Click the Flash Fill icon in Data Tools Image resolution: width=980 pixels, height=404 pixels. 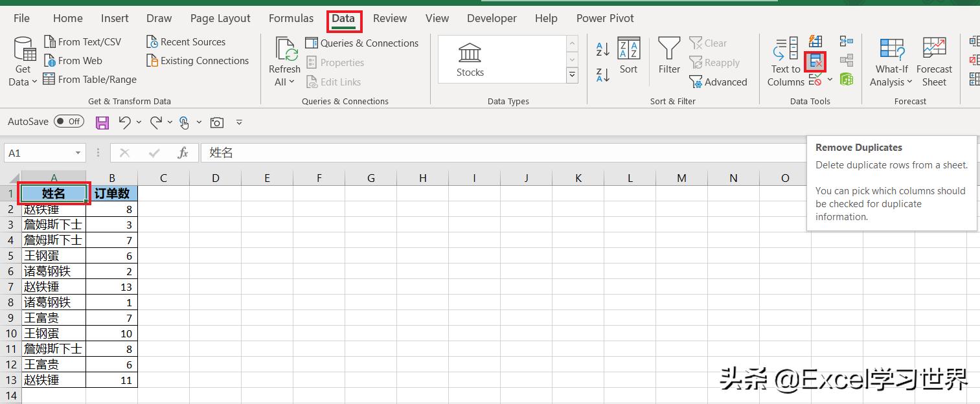[x=815, y=43]
